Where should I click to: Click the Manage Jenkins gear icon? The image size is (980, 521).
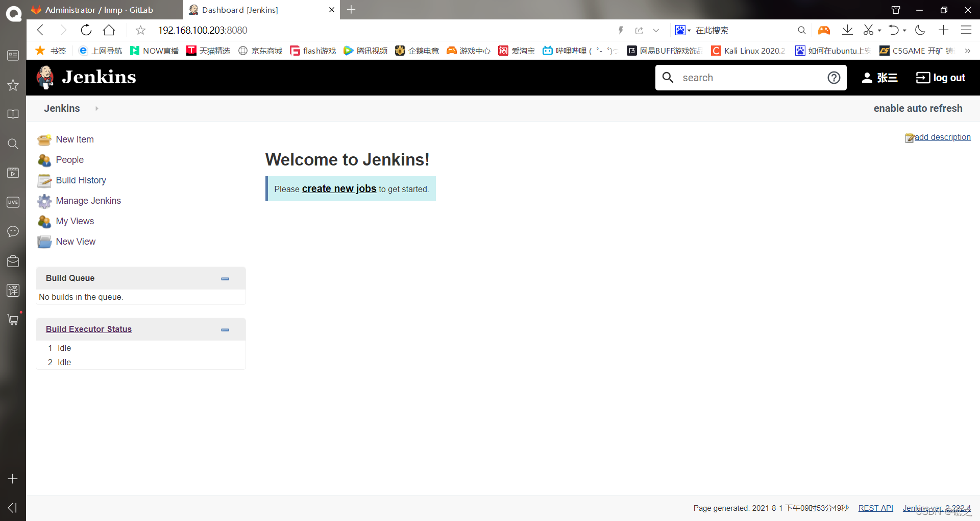coord(44,201)
